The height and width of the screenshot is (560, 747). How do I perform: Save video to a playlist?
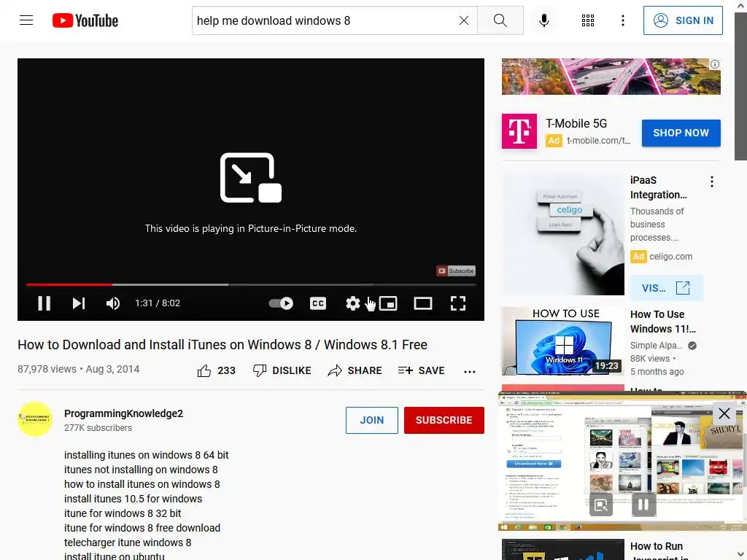tap(421, 370)
